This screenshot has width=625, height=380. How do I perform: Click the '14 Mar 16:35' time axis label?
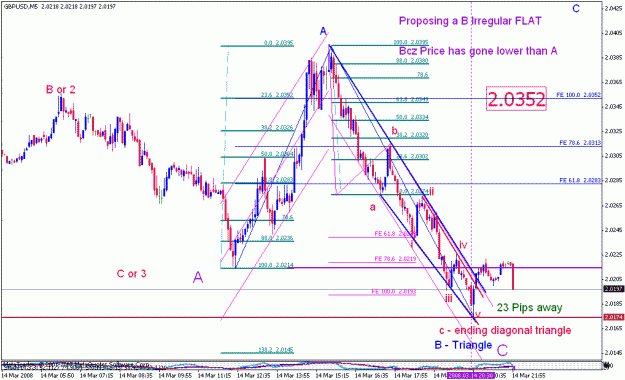pyautogui.click(x=371, y=375)
